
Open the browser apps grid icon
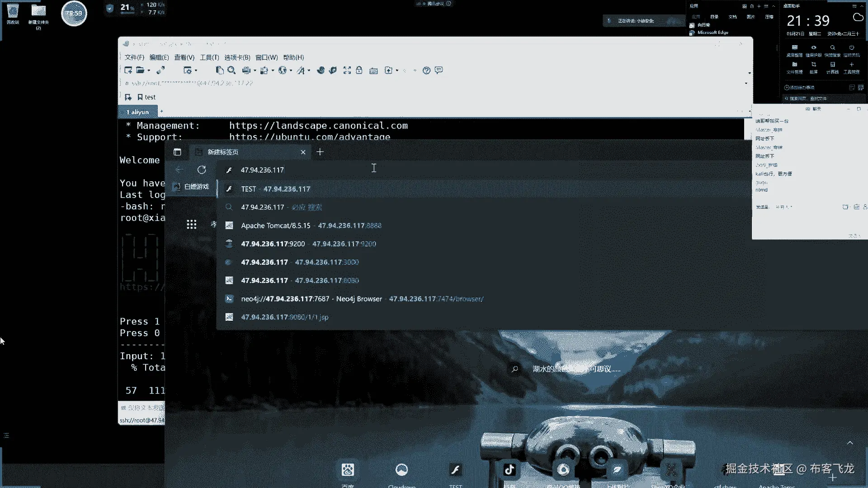[x=191, y=225]
